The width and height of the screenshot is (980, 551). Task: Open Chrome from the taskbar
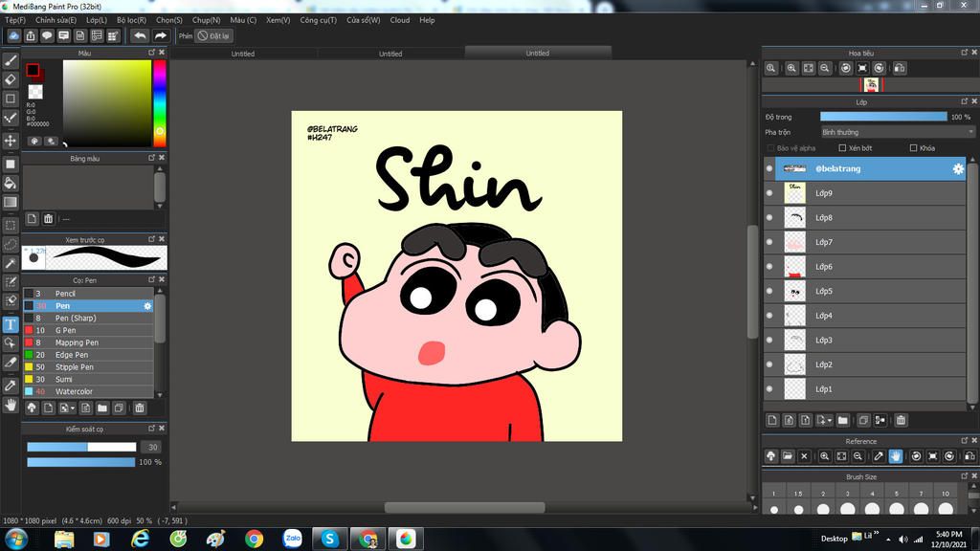[x=254, y=539]
